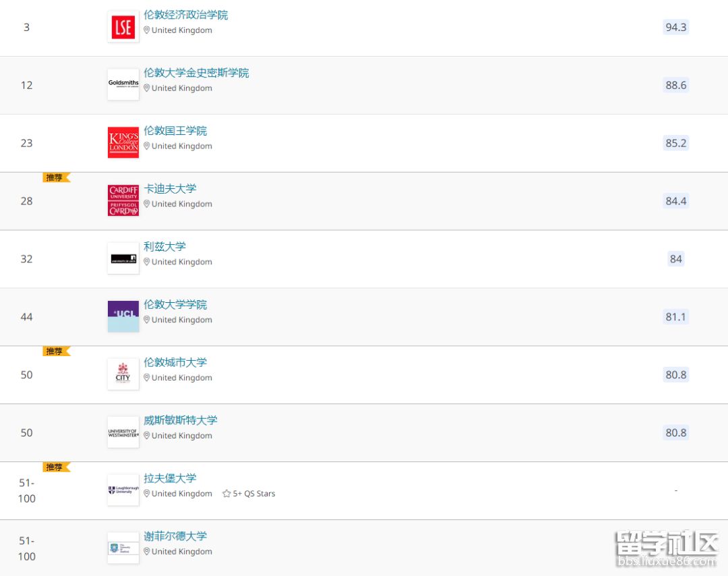Click the location pin beside LSE's United Kingdom
728x576 pixels.
[146, 30]
